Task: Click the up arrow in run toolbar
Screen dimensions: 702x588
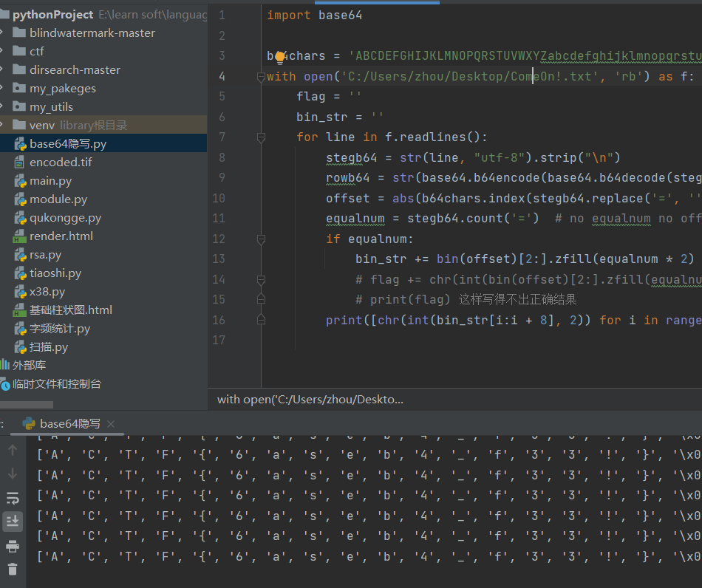Action: (x=13, y=450)
